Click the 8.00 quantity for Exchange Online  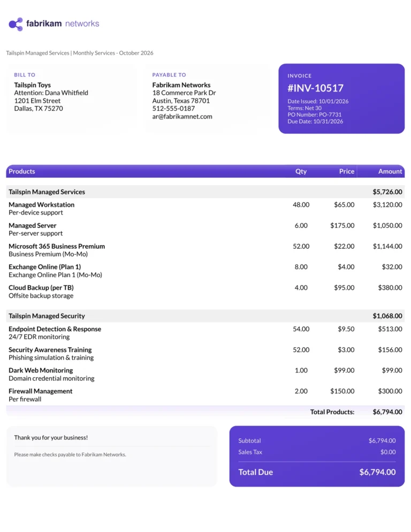pyautogui.click(x=301, y=267)
